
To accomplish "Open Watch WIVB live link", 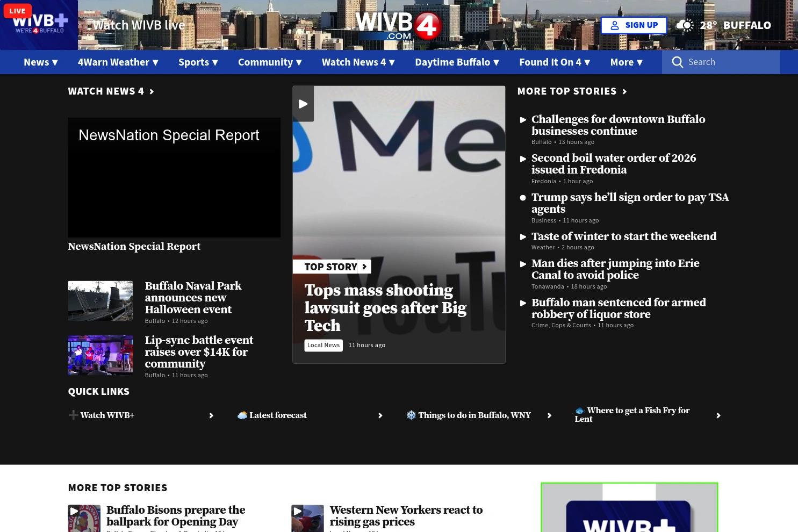I will pos(139,25).
